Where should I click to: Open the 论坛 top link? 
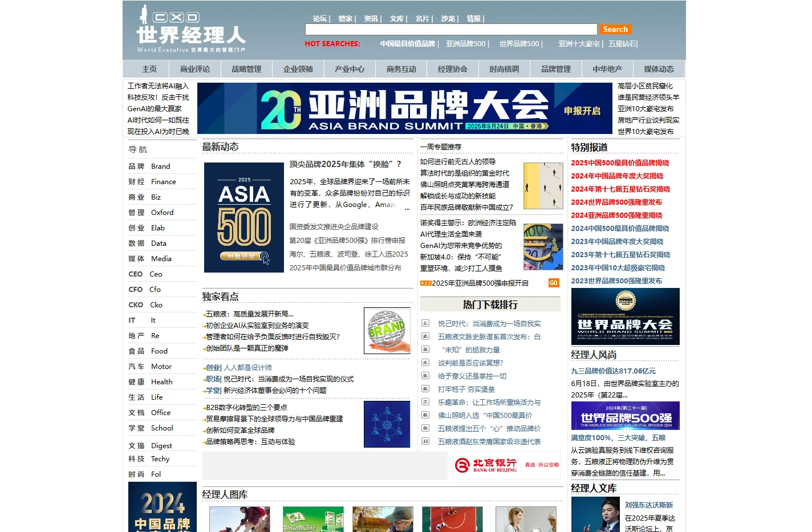(320, 19)
